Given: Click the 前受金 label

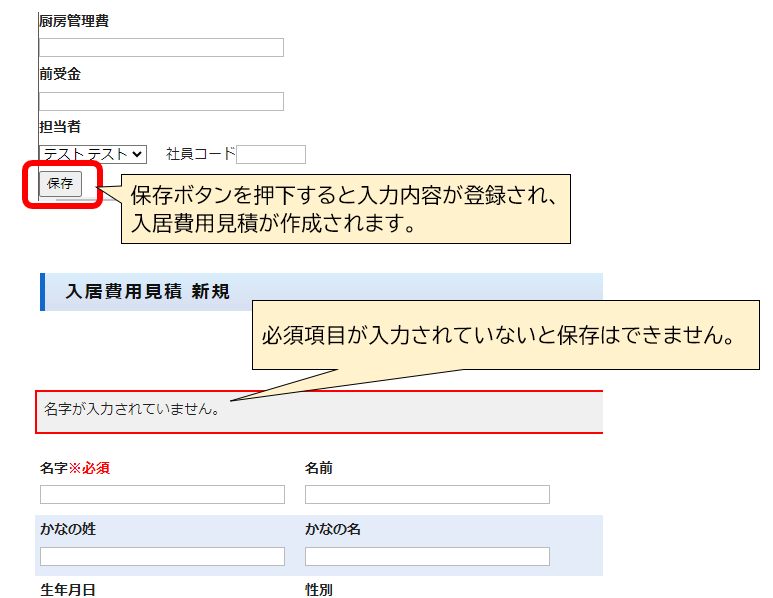Looking at the screenshot, I should (x=60, y=74).
